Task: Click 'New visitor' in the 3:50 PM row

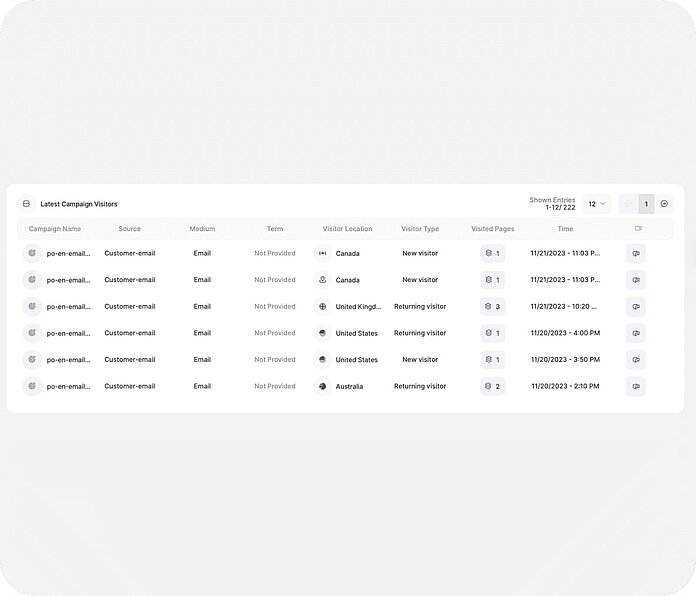Action: [x=420, y=359]
